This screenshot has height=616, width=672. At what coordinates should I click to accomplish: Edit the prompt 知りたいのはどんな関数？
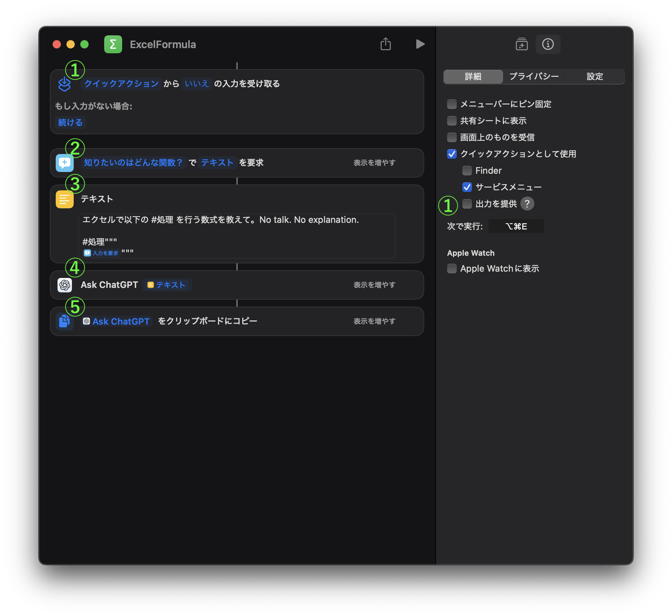[133, 163]
